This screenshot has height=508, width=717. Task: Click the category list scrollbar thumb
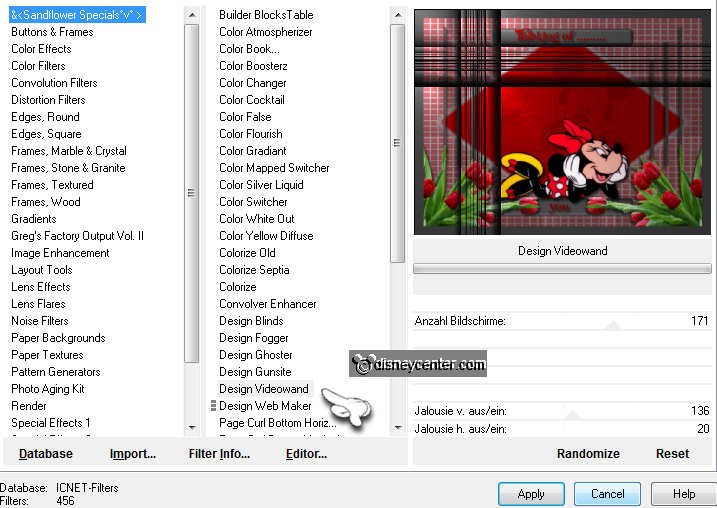pyautogui.click(x=192, y=193)
